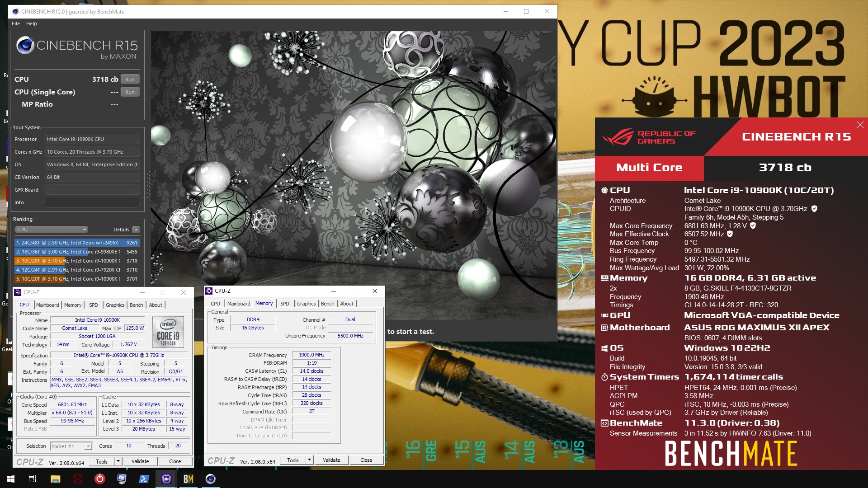The height and width of the screenshot is (488, 868).
Task: Select ranking row 12C/24T Core i9-7920X
Action: [77, 270]
